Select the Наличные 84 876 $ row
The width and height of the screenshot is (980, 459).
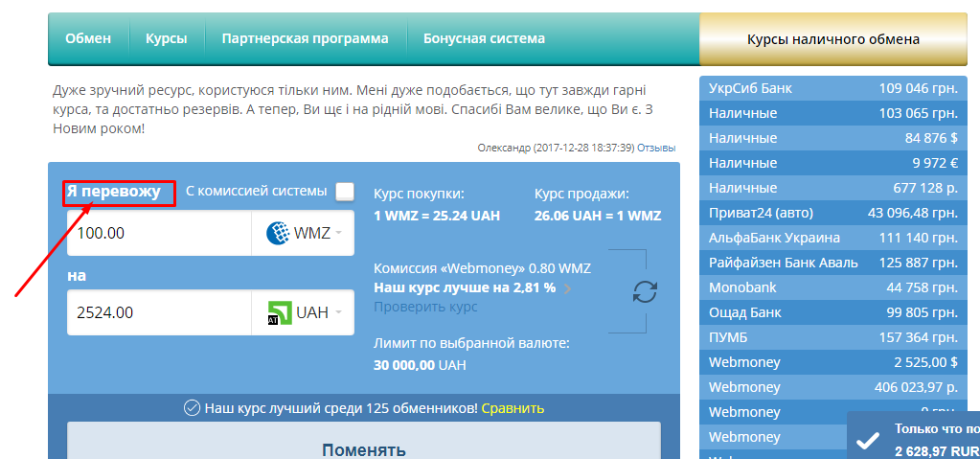point(833,138)
